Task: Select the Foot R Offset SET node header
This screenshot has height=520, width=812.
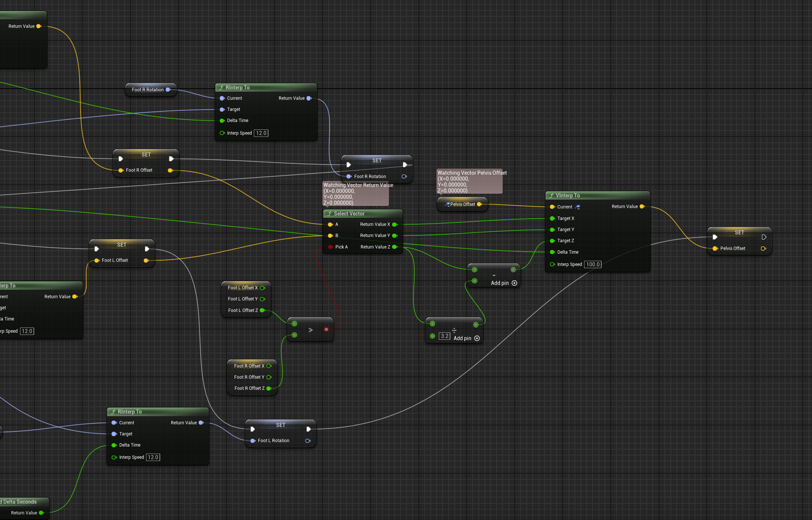Action: tap(146, 155)
